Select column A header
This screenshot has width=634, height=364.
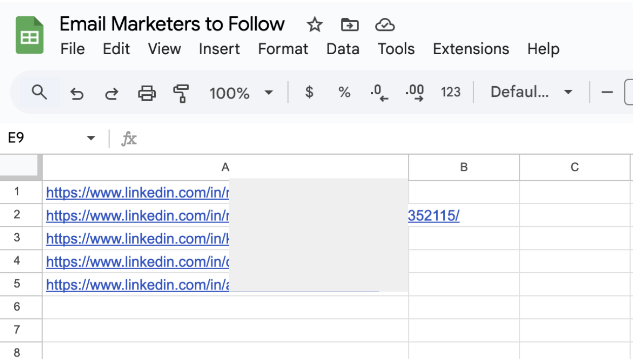pos(225,167)
